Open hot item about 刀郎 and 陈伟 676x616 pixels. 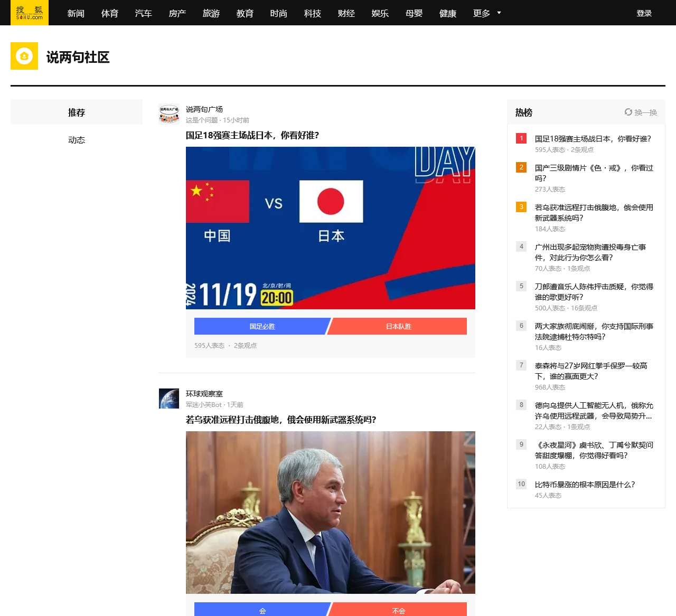[594, 292]
